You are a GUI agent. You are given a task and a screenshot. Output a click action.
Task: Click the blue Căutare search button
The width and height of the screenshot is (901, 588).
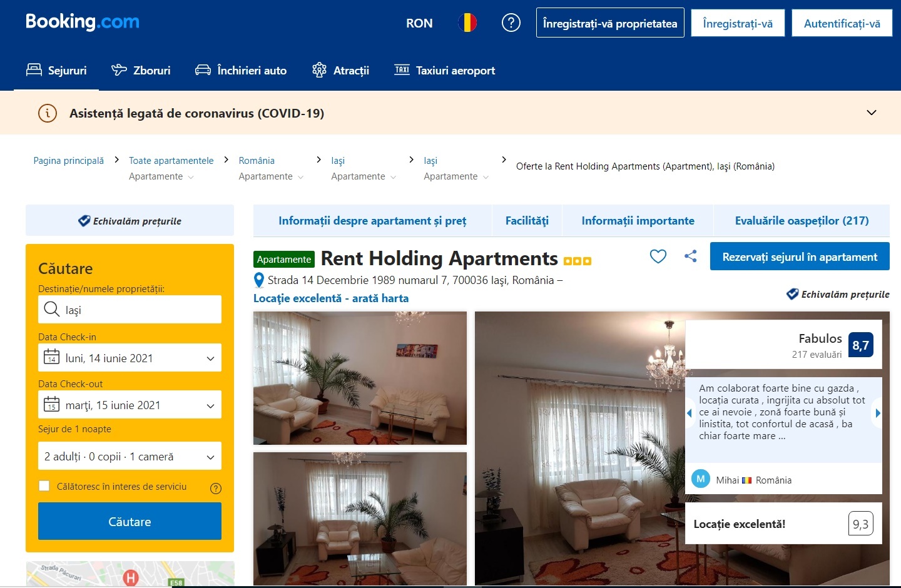click(x=130, y=521)
